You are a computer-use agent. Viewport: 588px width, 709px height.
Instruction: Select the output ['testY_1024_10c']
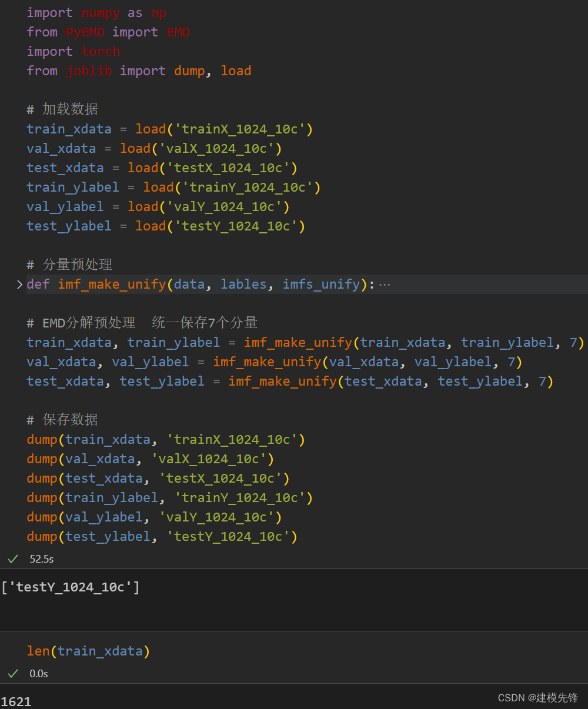click(x=71, y=586)
